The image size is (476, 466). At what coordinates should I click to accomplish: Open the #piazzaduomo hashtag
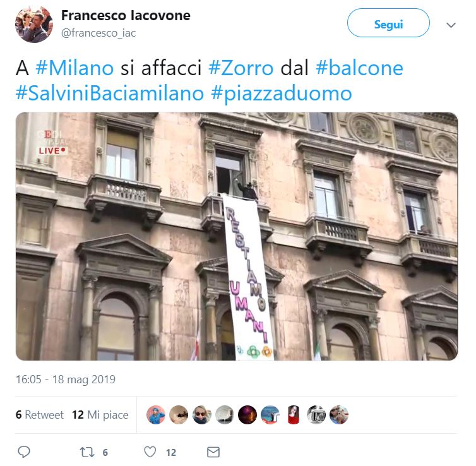(282, 93)
